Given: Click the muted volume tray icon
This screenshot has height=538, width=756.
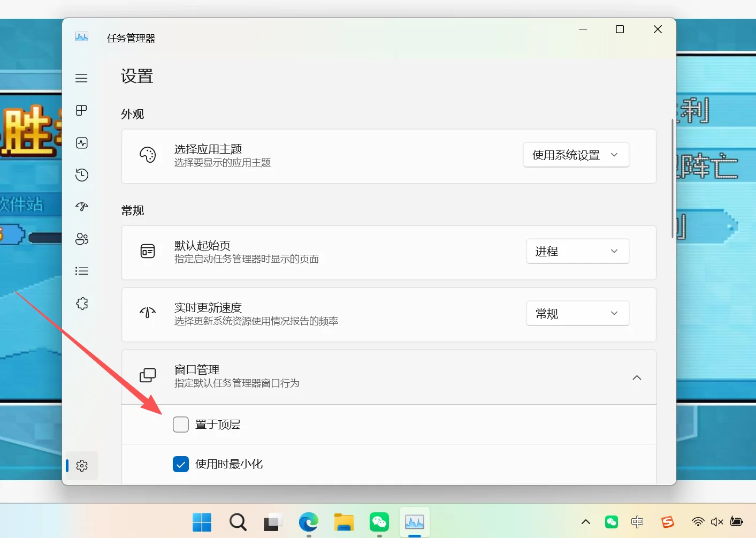Looking at the screenshot, I should (717, 522).
